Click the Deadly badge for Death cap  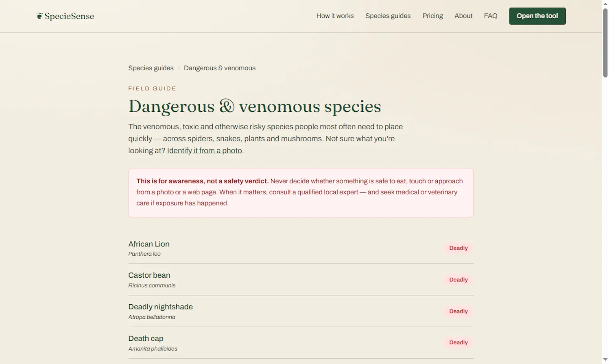click(x=458, y=342)
